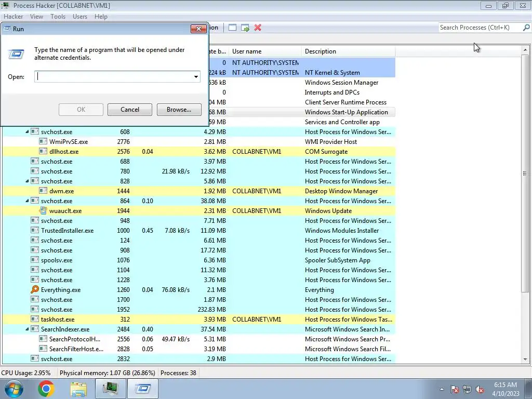Click the spoolsv.exe process icon
The image size is (532, 399).
pos(35,260)
